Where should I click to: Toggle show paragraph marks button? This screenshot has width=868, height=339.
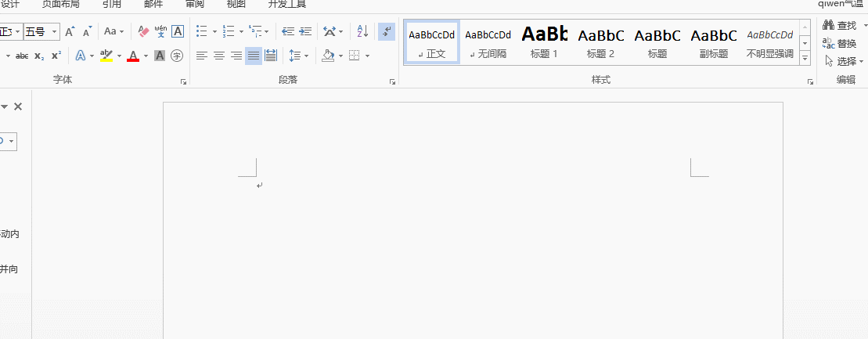pos(387,31)
